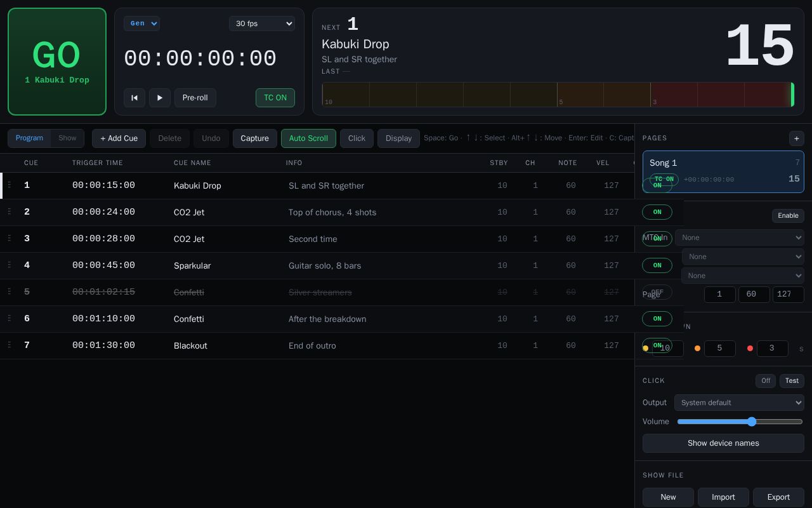This screenshot has height=508, width=812.
Task: Toggle Auto Scroll in the toolbar
Action: tap(308, 138)
